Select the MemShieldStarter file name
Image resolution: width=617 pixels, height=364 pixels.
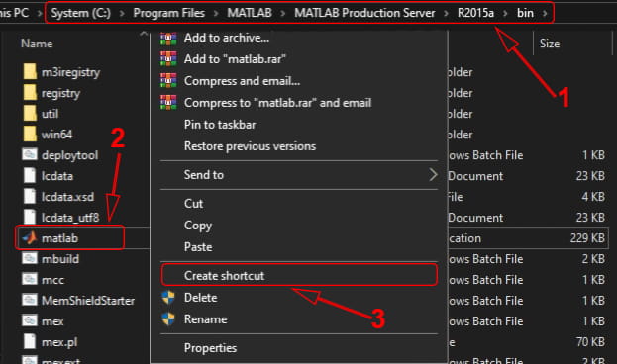coord(88,301)
